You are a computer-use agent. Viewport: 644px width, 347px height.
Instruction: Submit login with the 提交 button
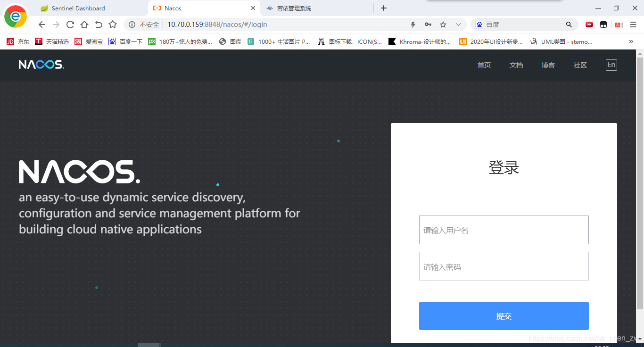pos(504,316)
